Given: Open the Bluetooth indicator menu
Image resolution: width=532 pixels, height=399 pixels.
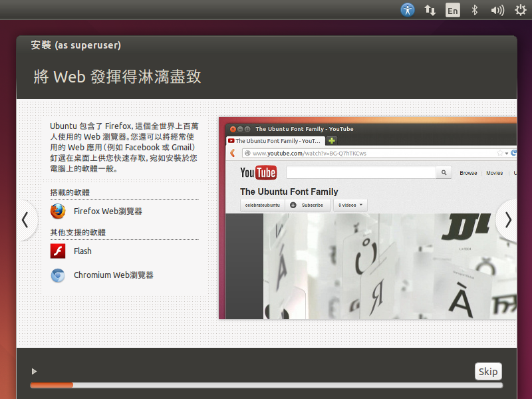Looking at the screenshot, I should point(475,10).
